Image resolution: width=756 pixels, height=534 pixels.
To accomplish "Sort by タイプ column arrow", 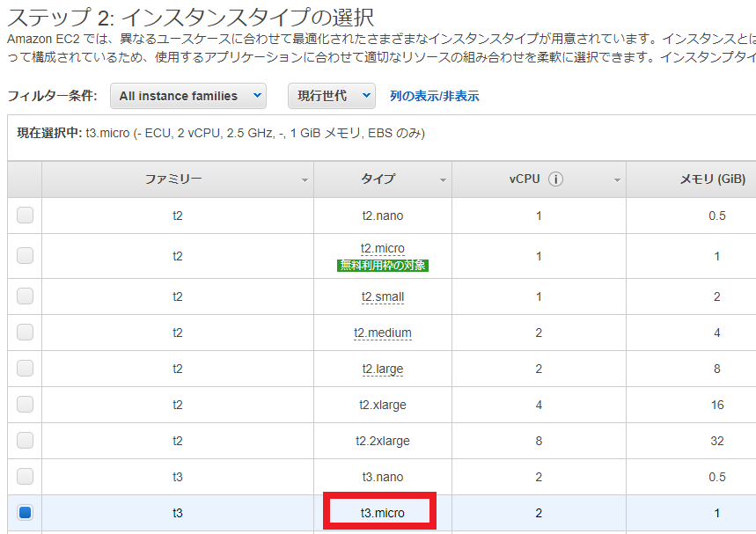I will 443,180.
